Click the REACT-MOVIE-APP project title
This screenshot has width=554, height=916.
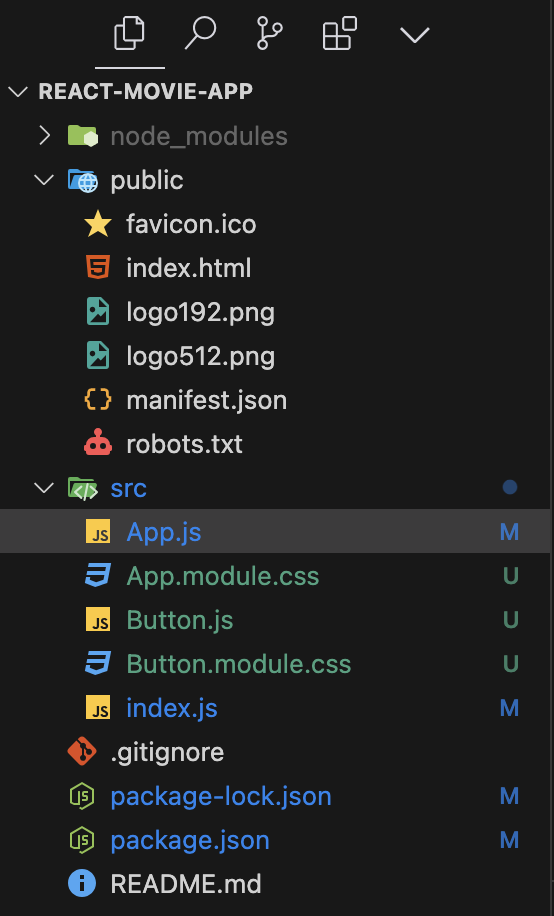tap(146, 92)
